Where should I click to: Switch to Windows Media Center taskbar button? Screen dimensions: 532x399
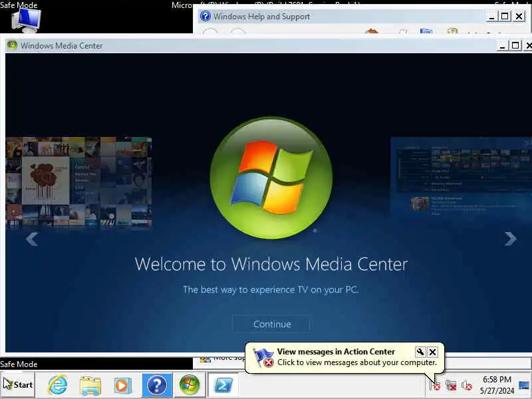pos(190,385)
